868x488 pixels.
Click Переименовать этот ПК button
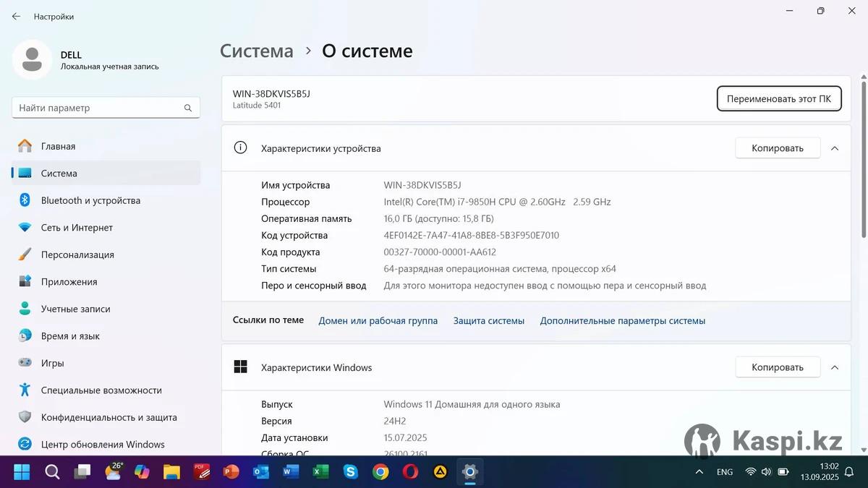pyautogui.click(x=778, y=99)
